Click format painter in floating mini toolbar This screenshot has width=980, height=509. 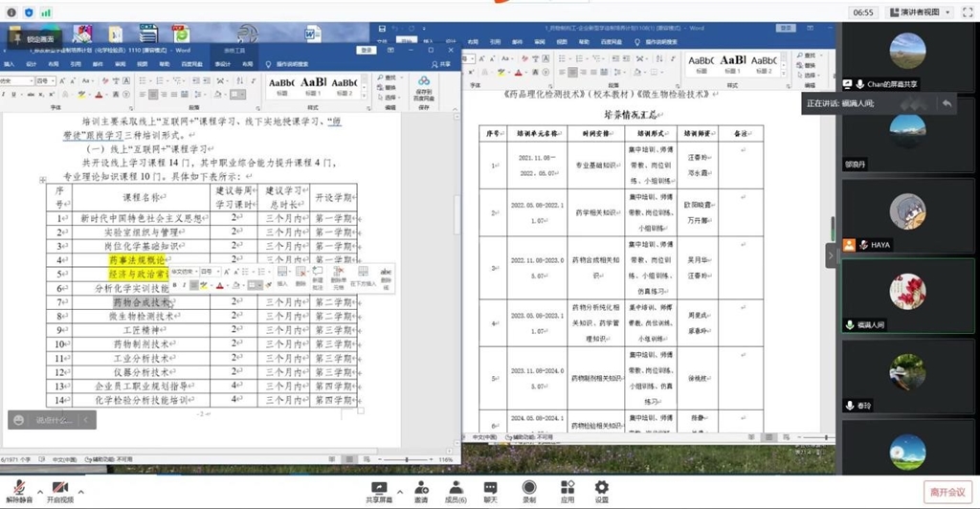pos(269,285)
